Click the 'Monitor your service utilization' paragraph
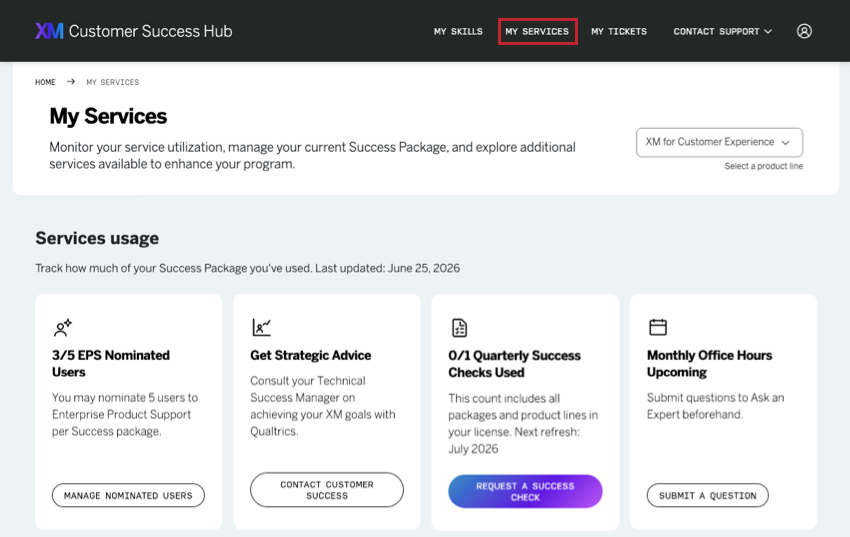The height and width of the screenshot is (537, 850). 312,156
